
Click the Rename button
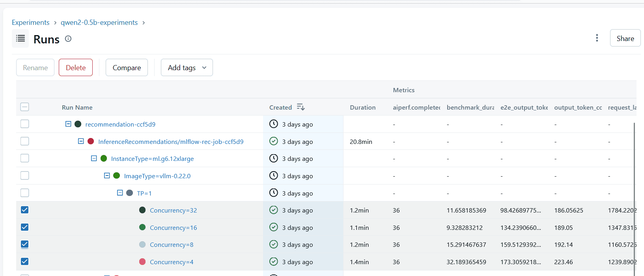35,67
